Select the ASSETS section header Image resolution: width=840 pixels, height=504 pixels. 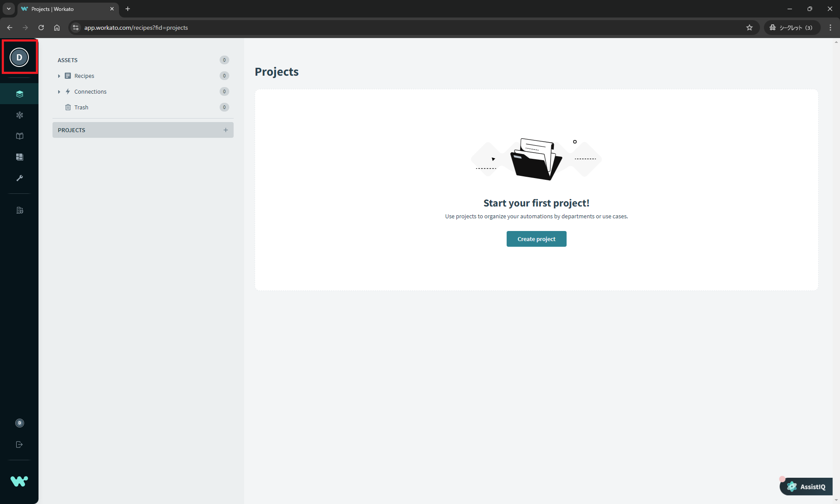[x=68, y=60]
